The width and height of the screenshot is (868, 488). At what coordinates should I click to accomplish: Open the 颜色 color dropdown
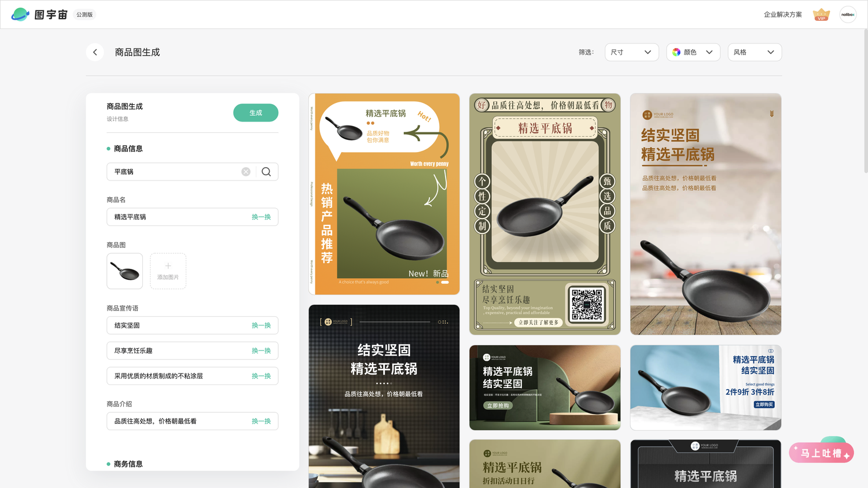(x=693, y=52)
